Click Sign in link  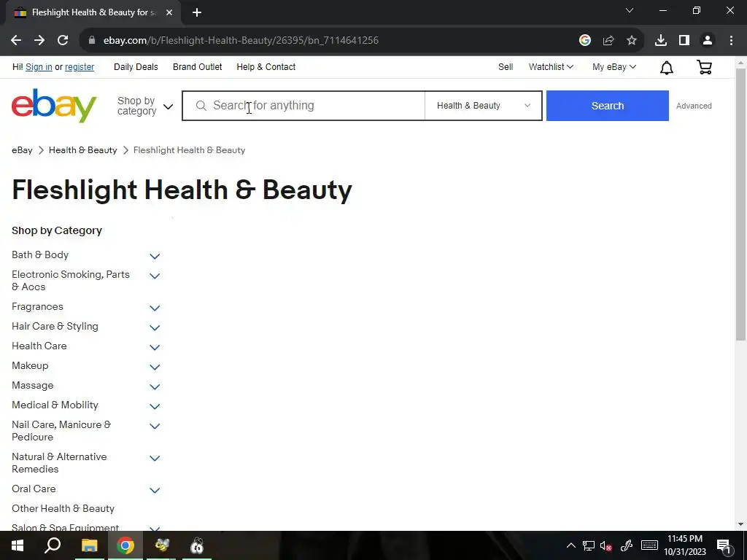pos(39,67)
